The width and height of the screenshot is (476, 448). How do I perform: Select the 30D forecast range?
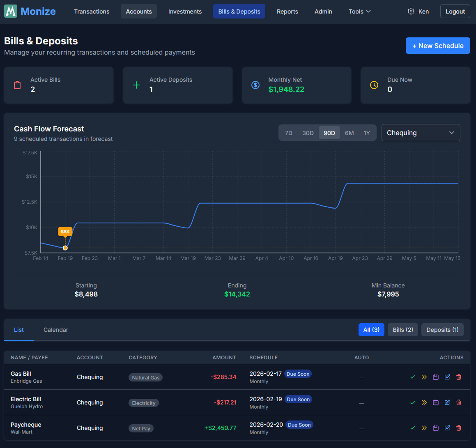[x=308, y=133]
